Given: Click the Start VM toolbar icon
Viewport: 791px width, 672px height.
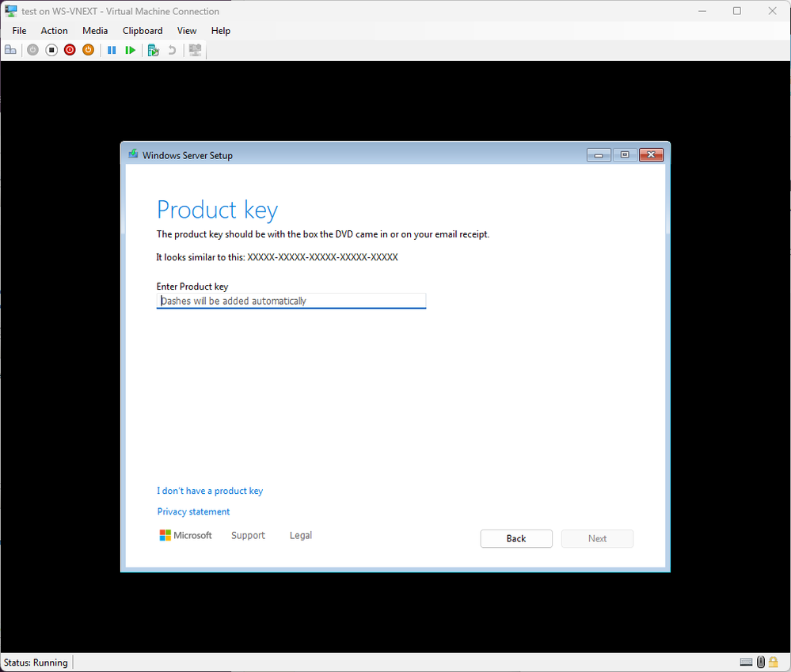Looking at the screenshot, I should tap(32, 50).
